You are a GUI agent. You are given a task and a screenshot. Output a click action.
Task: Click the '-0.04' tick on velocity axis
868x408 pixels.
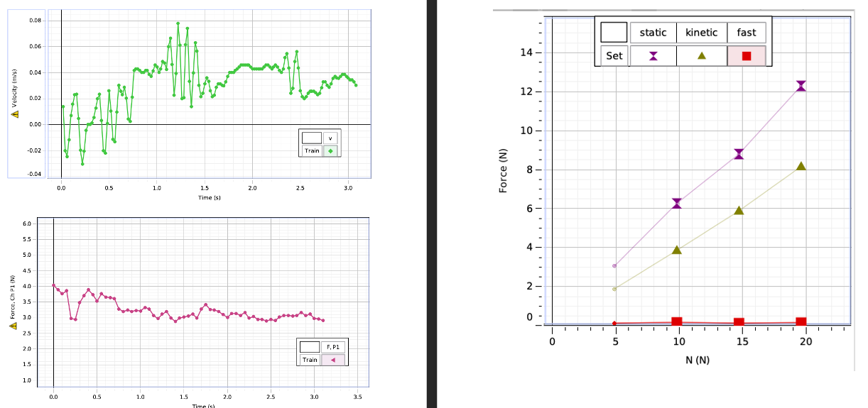34,175
